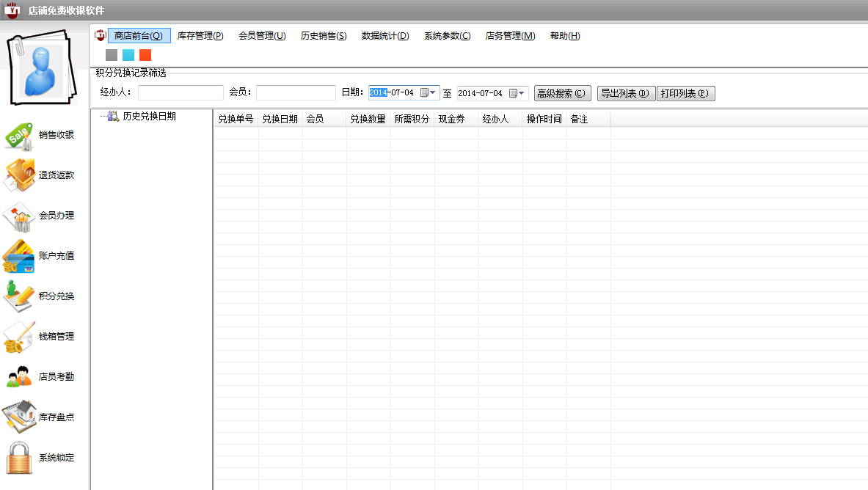Sort by 兑换单号 column header
The width and height of the screenshot is (868, 490).
click(236, 119)
